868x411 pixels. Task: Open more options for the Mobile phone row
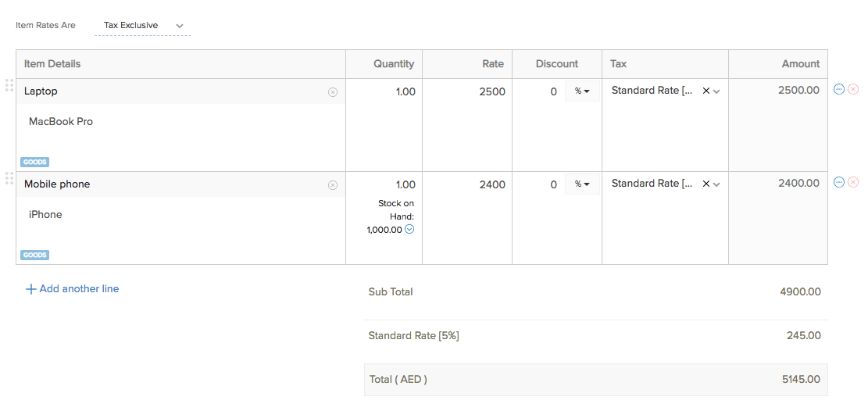839,182
